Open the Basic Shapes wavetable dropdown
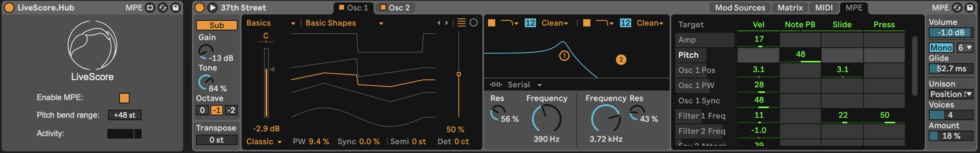 (344, 23)
